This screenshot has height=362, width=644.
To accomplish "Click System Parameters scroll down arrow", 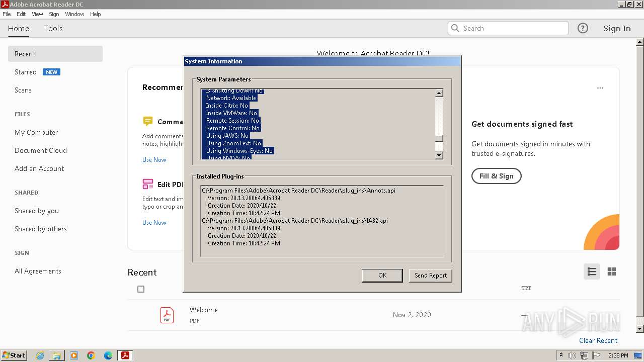I will click(439, 155).
